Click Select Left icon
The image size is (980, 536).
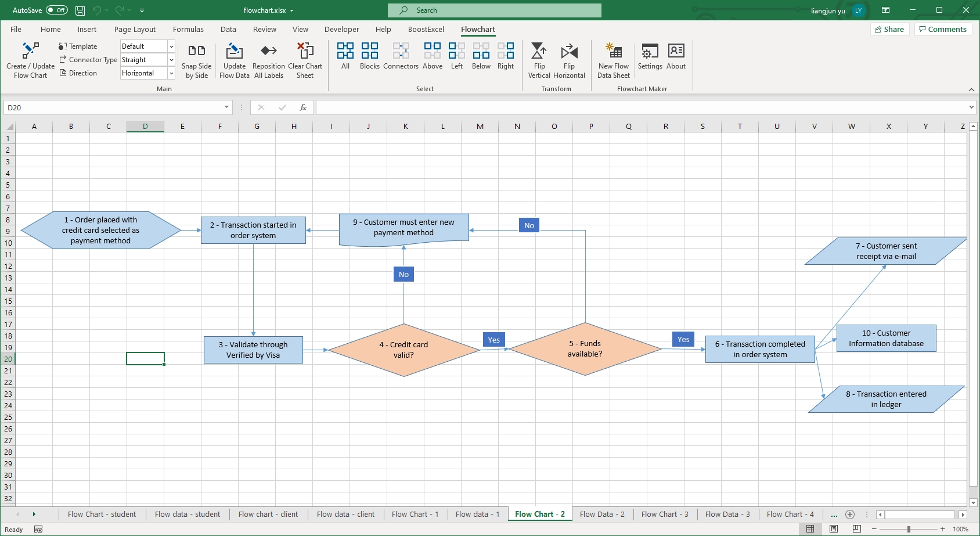[457, 51]
